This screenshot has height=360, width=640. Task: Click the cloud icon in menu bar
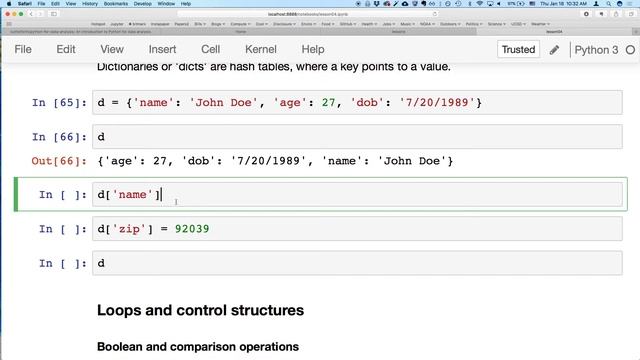(405, 4)
